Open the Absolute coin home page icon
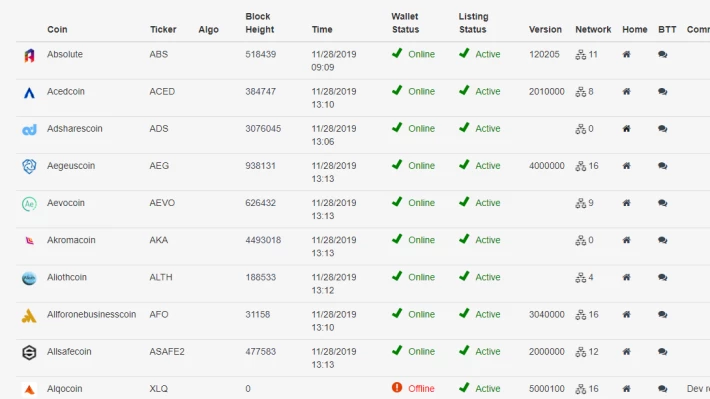710x399 pixels. coord(626,54)
